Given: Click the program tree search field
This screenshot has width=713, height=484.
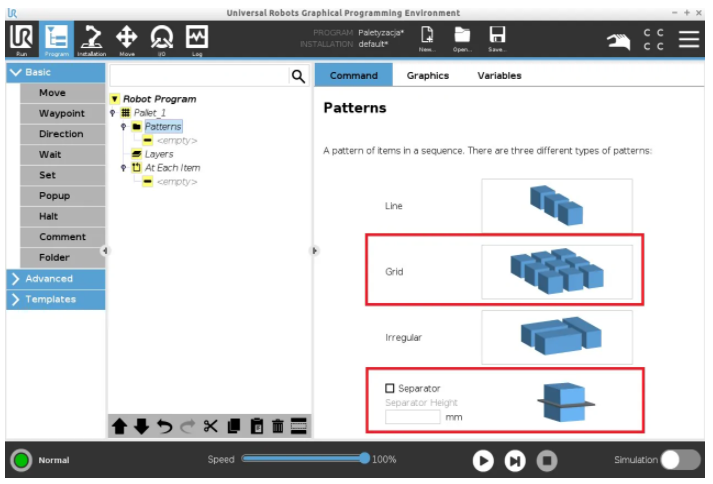Looking at the screenshot, I should (199, 76).
